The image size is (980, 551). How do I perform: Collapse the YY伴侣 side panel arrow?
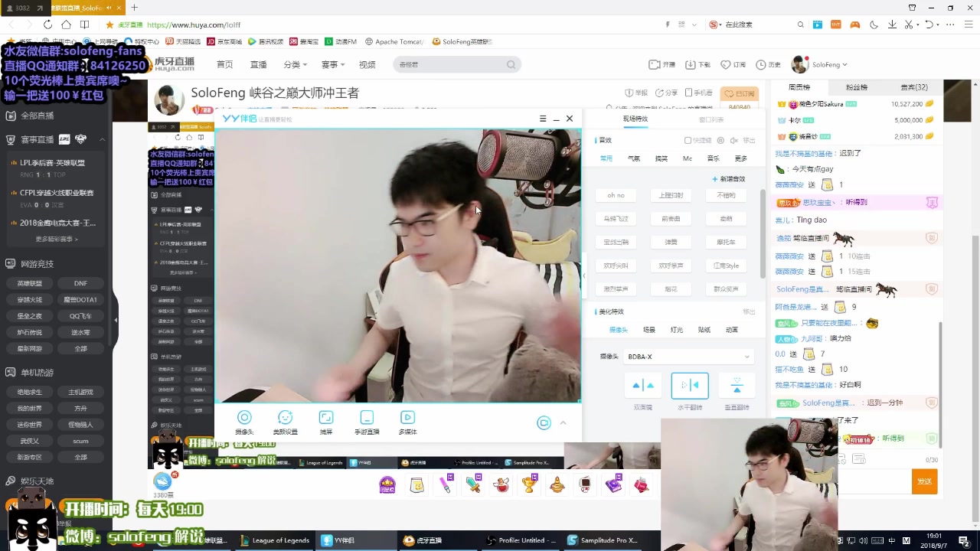pyautogui.click(x=584, y=275)
